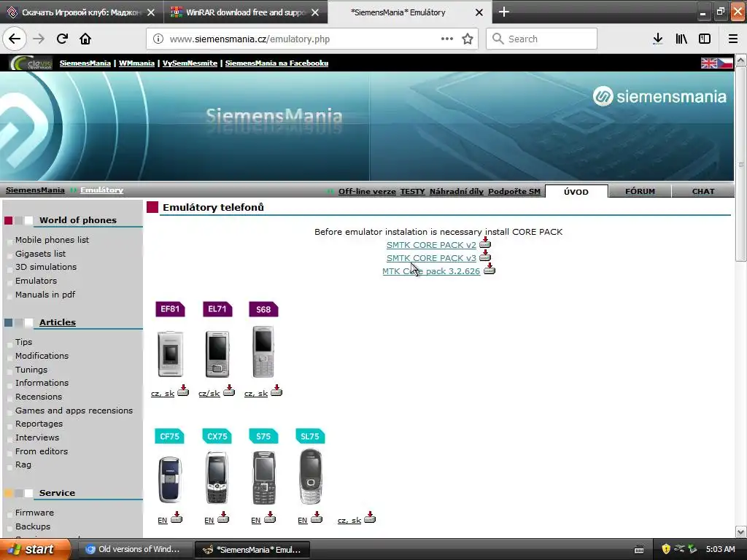
Task: Open Firmware link under Service
Action: 34,513
